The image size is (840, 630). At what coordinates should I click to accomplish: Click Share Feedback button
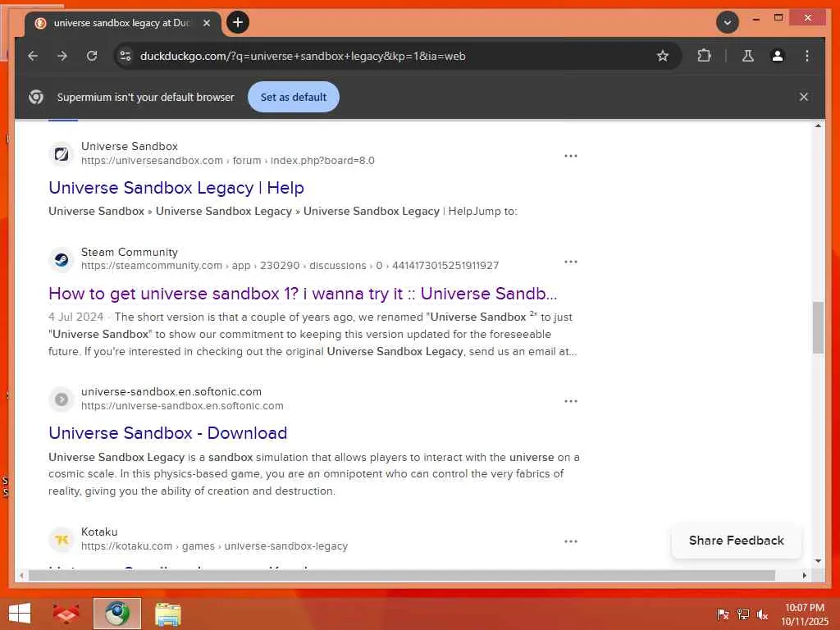pos(736,541)
